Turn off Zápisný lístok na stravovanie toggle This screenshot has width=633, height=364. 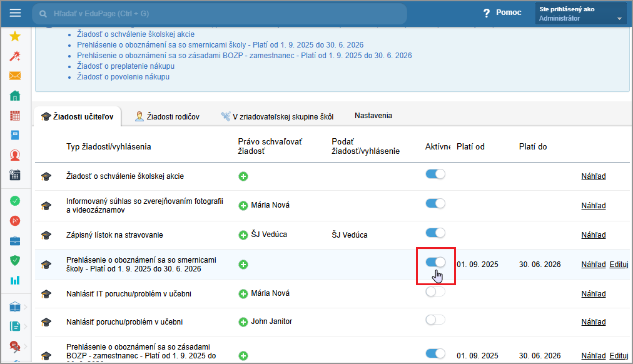pyautogui.click(x=435, y=233)
